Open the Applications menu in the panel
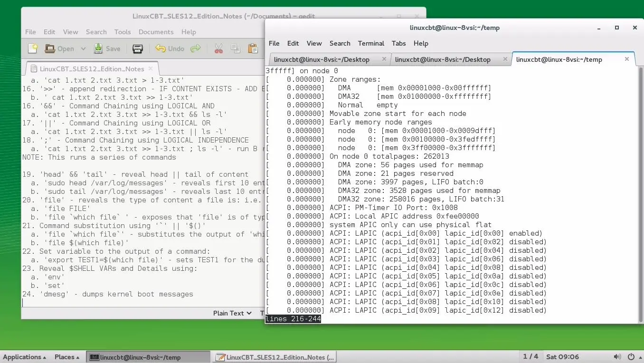Image resolution: width=644 pixels, height=363 pixels. (x=25, y=357)
